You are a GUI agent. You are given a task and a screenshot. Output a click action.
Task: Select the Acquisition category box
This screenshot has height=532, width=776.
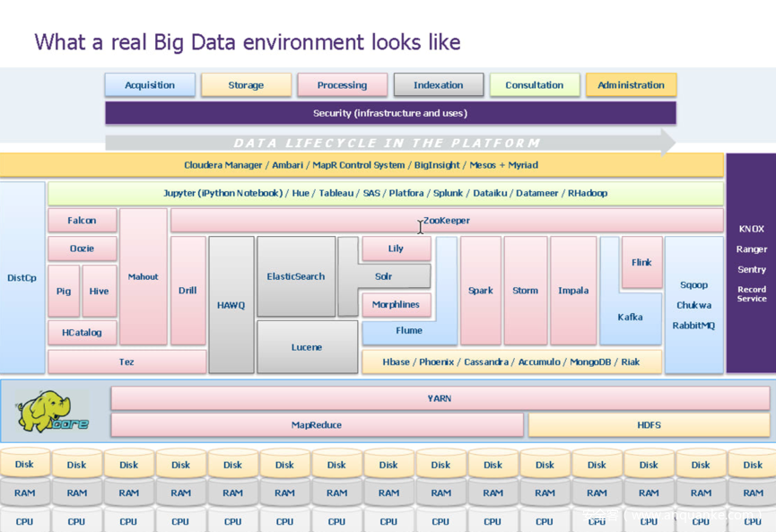[x=150, y=85]
